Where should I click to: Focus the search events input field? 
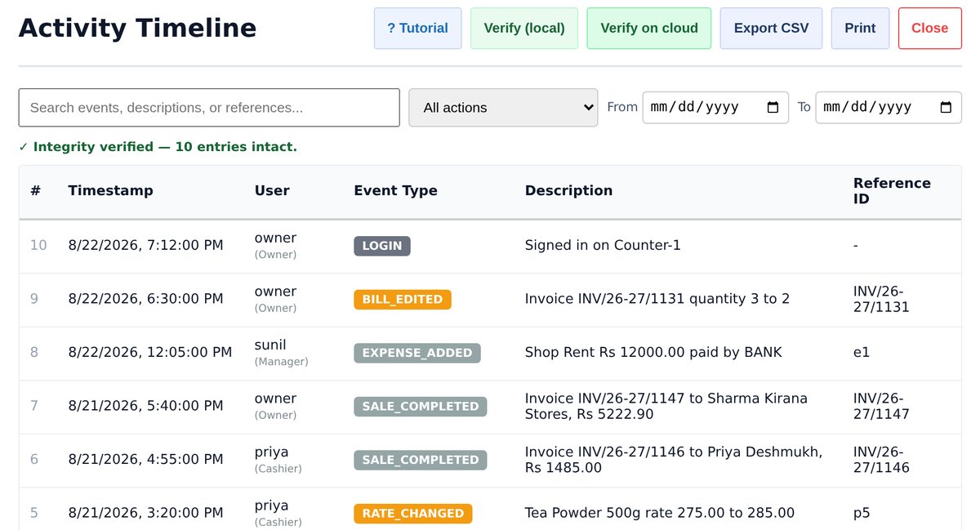tap(209, 108)
